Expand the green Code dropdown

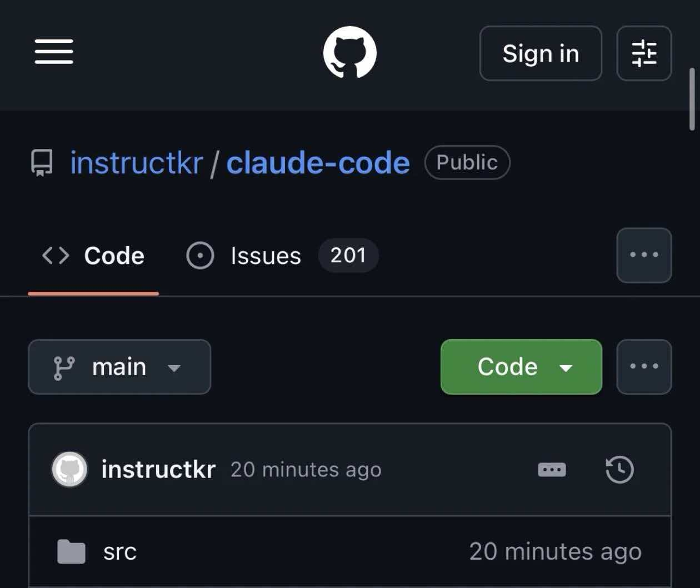(521, 367)
